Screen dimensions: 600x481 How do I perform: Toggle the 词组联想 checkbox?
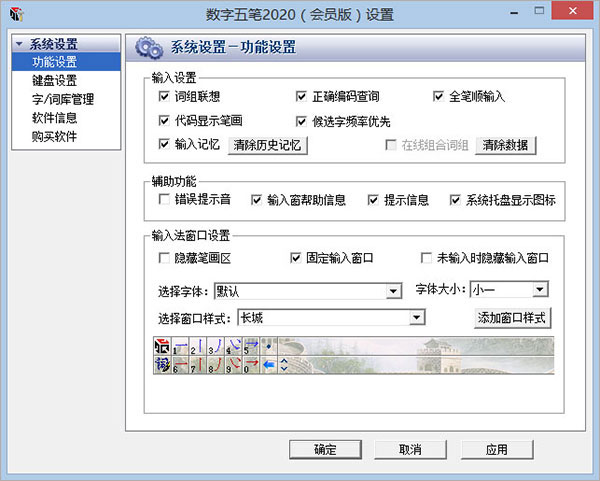coord(164,96)
